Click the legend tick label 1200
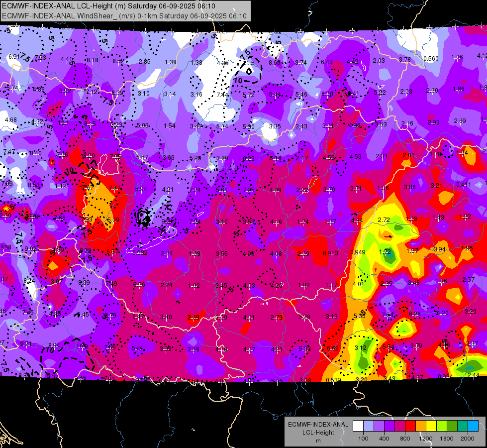Image resolution: width=487 pixels, height=448 pixels. point(426,439)
